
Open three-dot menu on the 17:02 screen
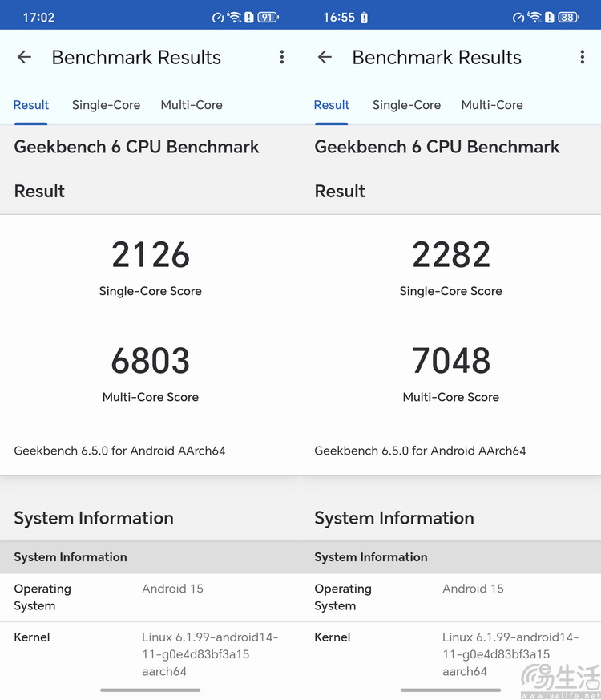point(282,57)
